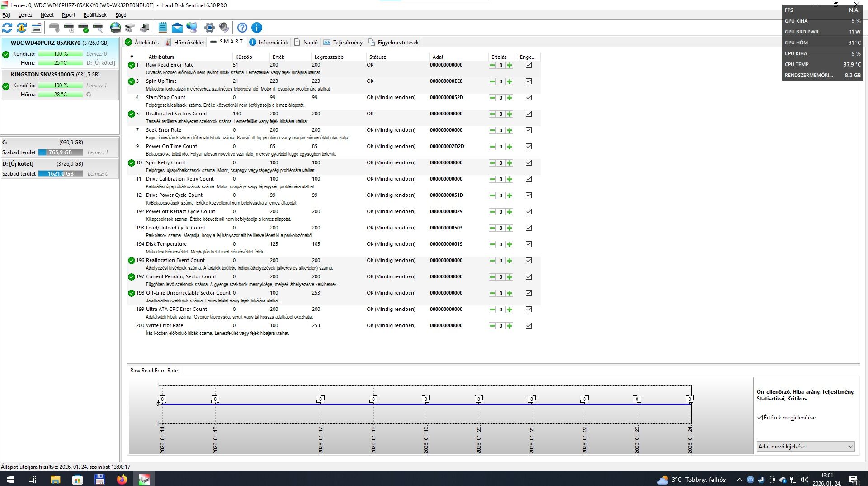
Task: Click the refresh disk status icon
Action: [7, 28]
